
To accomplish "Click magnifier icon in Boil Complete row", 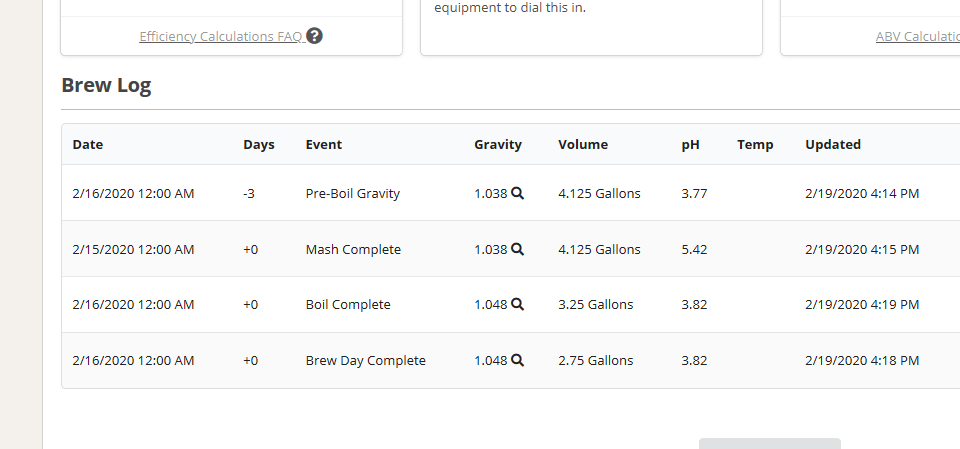I will 518,305.
